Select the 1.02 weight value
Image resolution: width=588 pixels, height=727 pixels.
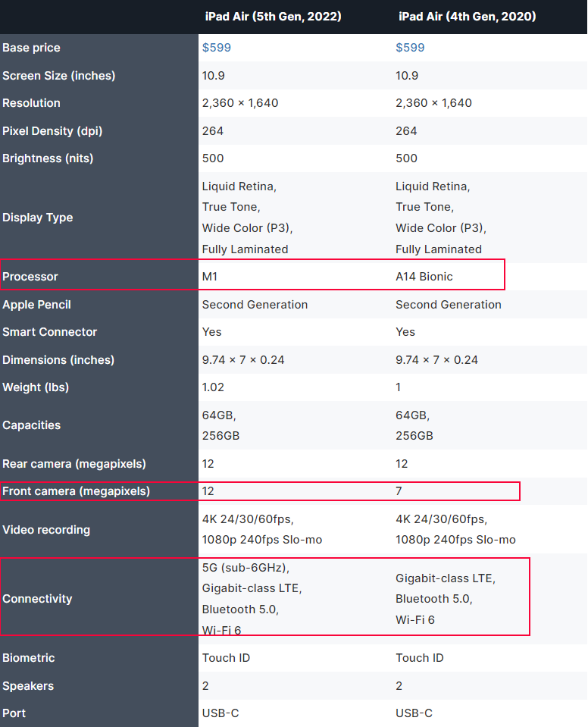(213, 387)
